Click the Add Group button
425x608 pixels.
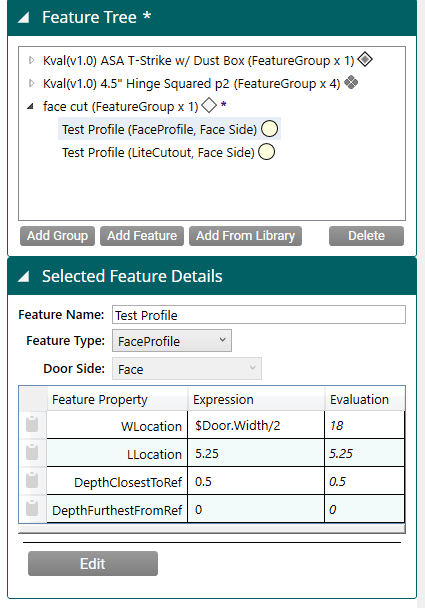(57, 236)
